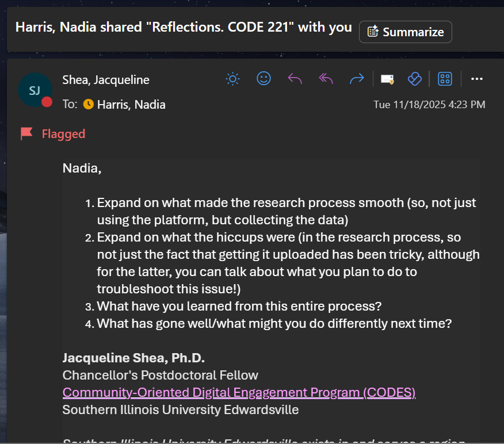The width and height of the screenshot is (504, 444).
Task: Select recipient Harris, Nadia
Action: (131, 105)
